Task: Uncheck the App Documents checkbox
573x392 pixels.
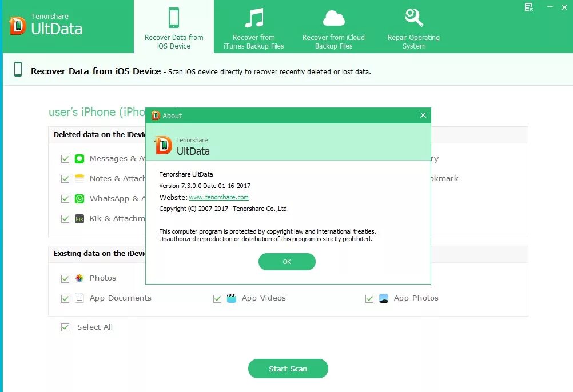Action: point(65,298)
